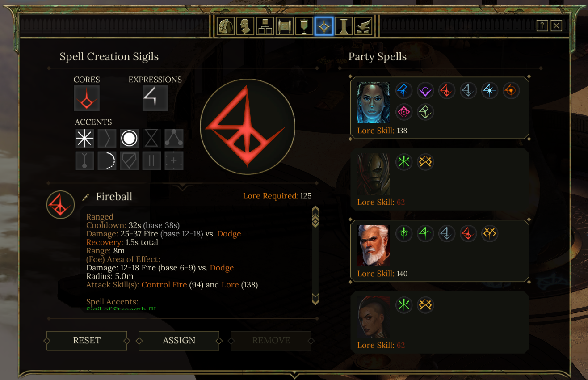588x380 pixels.
Task: Click the RESET button
Action: tap(87, 341)
